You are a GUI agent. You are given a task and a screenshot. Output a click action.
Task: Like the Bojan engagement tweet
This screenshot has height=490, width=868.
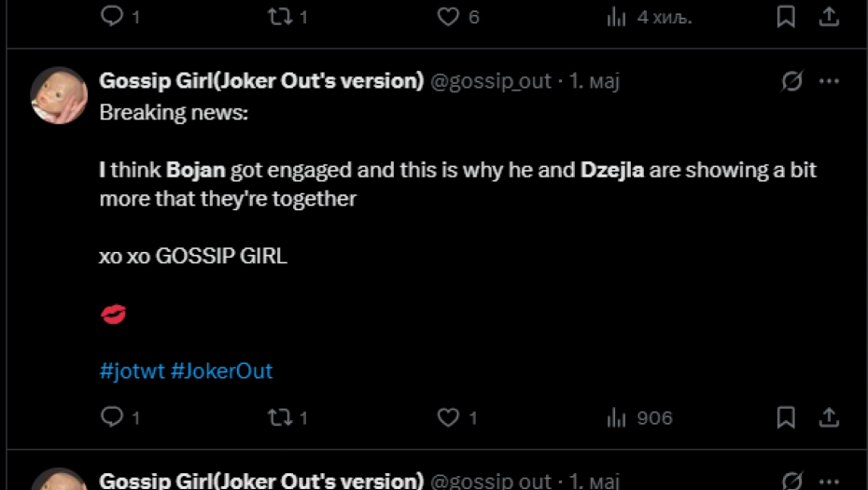pyautogui.click(x=449, y=417)
